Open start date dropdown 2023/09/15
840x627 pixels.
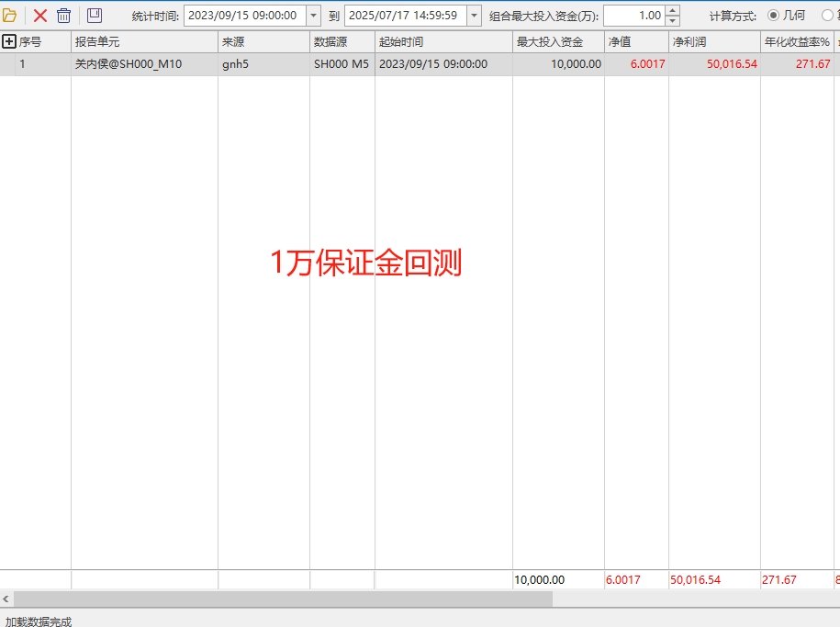(x=314, y=16)
